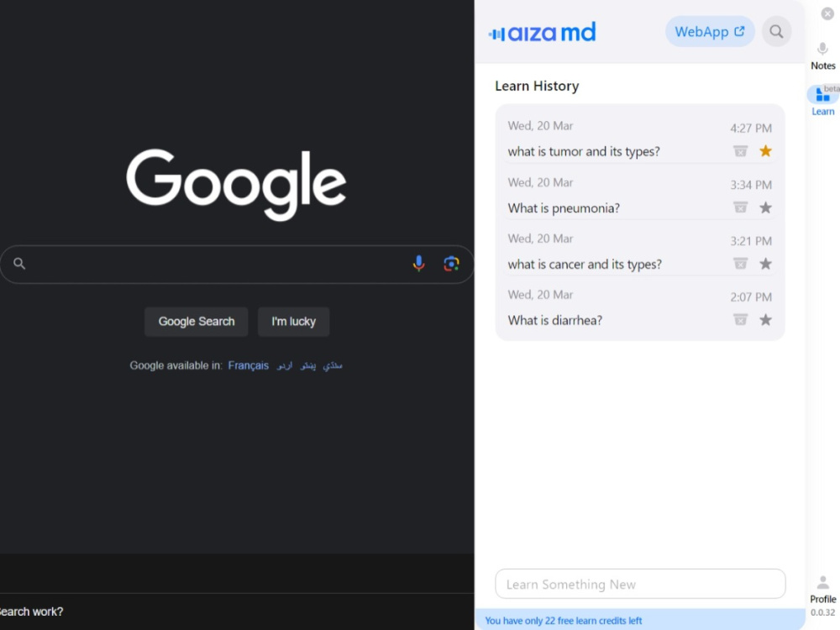The image size is (840, 630).
Task: Archive the What is pneumonia entry
Action: point(740,207)
